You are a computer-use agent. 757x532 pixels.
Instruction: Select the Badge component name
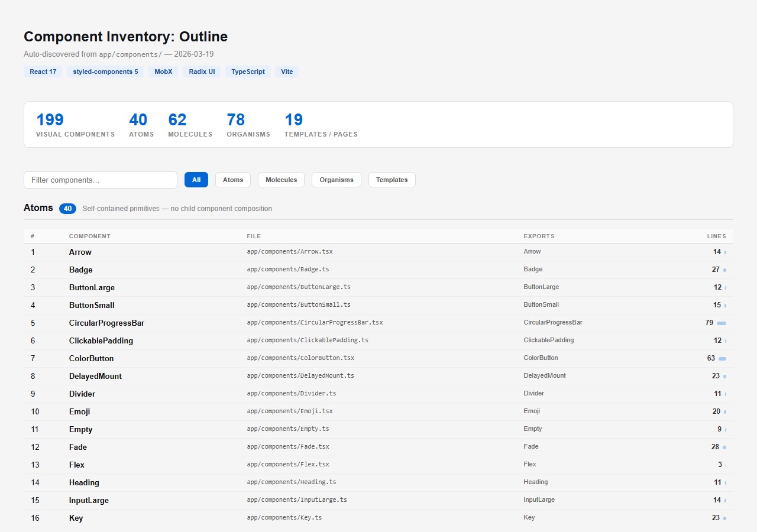(x=81, y=270)
